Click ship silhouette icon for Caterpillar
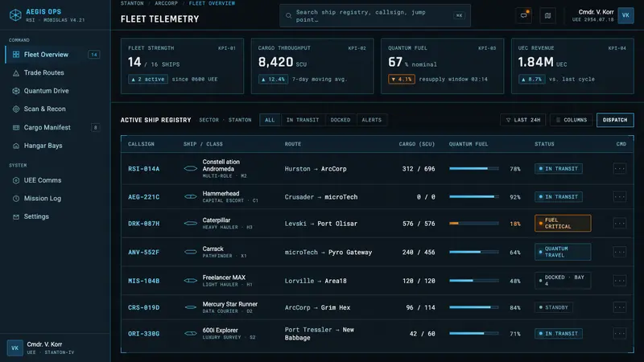This screenshot has height=362, width=644. coord(190,224)
